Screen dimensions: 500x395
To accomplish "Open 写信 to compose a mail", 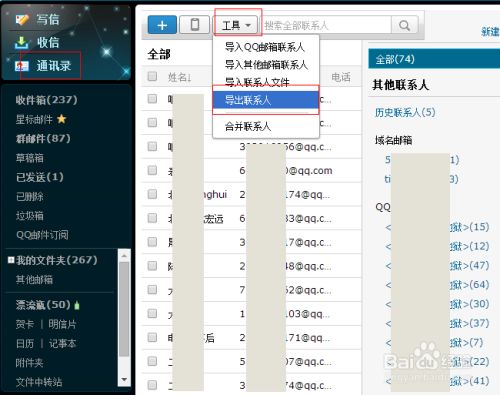I will (48, 19).
